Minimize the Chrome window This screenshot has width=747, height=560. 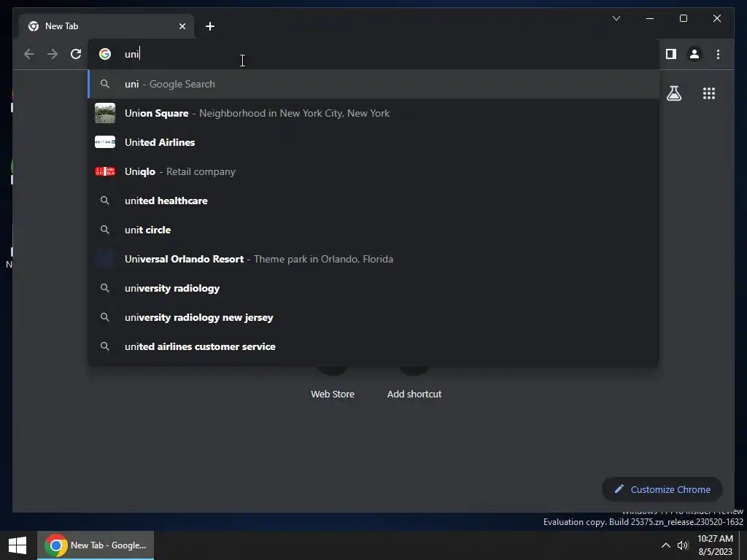pyautogui.click(x=650, y=18)
